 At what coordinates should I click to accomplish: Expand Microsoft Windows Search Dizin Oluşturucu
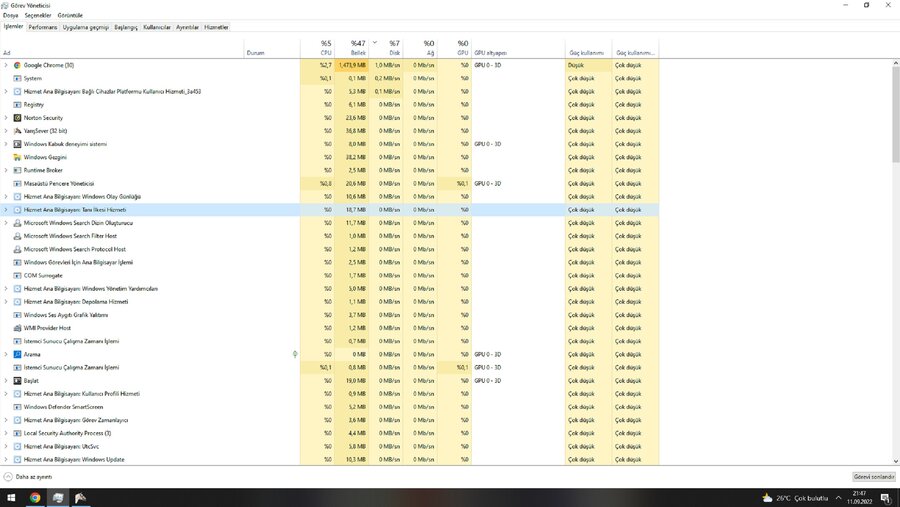[6, 223]
